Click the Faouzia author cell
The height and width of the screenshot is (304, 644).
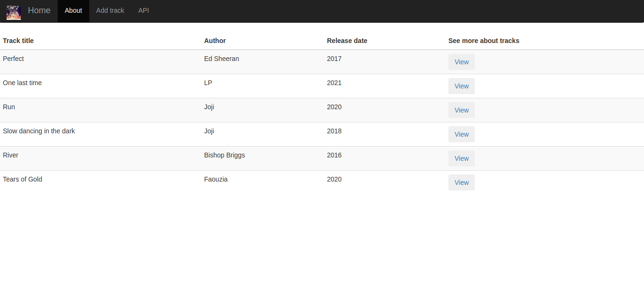click(x=216, y=179)
